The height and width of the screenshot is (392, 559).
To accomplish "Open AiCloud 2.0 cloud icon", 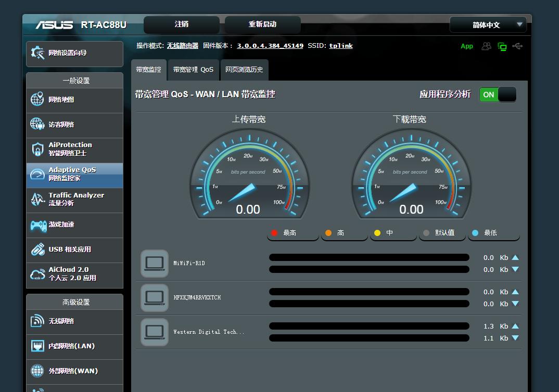I will tap(37, 275).
